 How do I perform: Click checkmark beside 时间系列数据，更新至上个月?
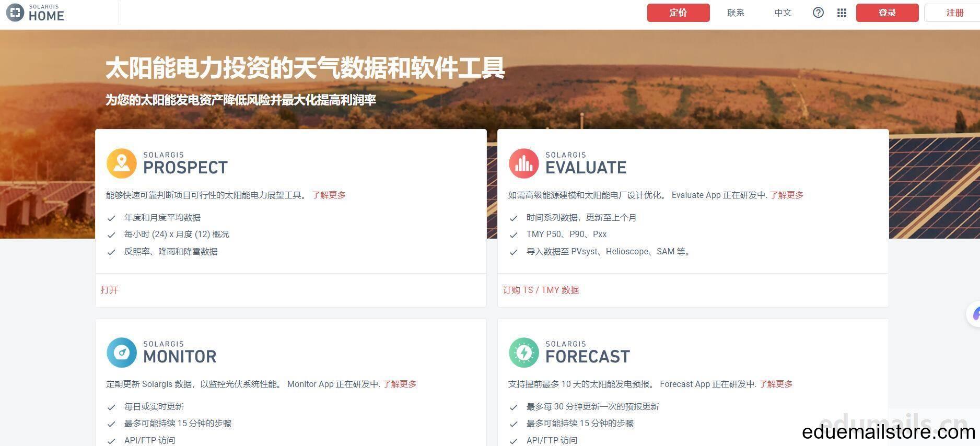pyautogui.click(x=513, y=218)
